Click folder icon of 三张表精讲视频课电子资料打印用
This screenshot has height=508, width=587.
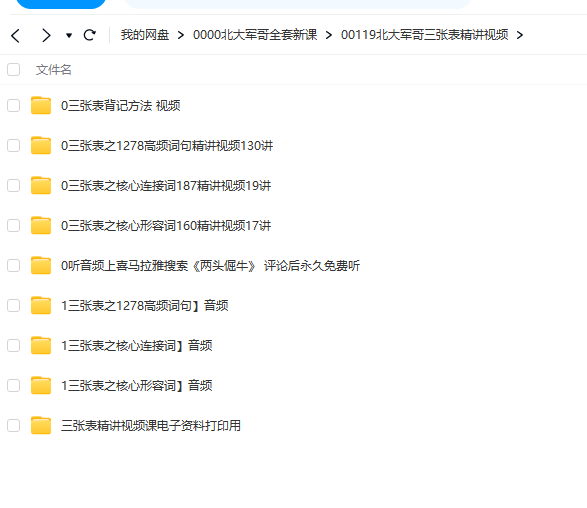pos(41,425)
